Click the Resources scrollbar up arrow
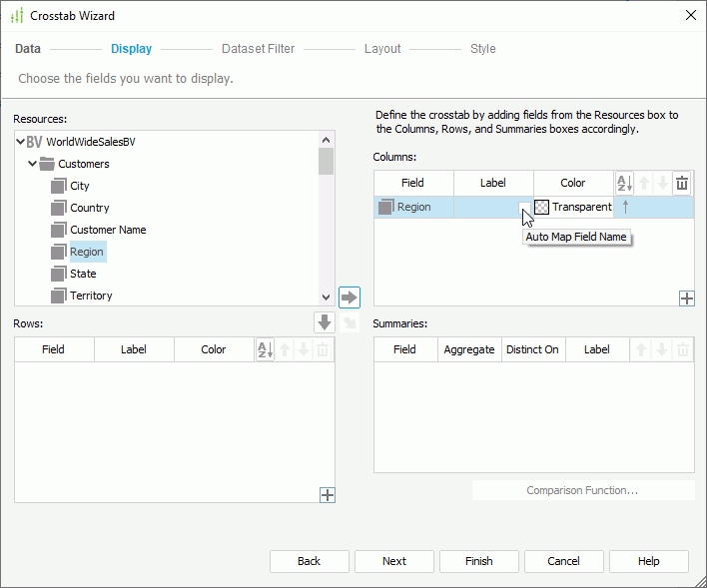Viewport: 707px width, 588px height. (326, 140)
